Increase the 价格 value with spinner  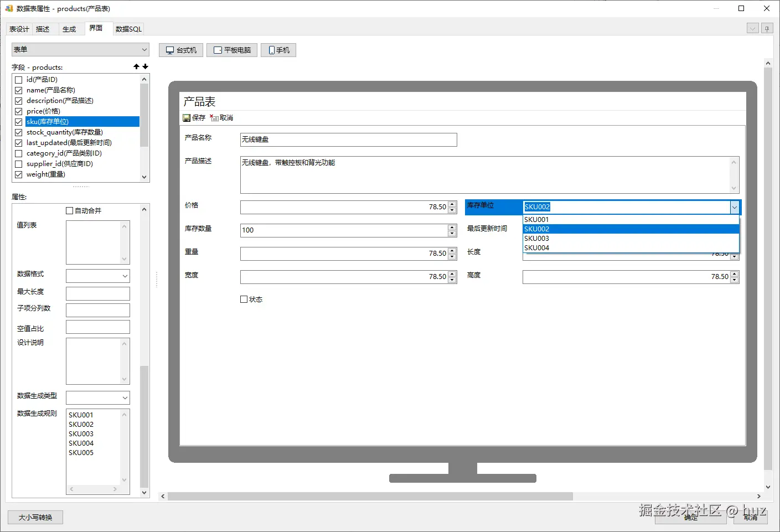pos(452,204)
